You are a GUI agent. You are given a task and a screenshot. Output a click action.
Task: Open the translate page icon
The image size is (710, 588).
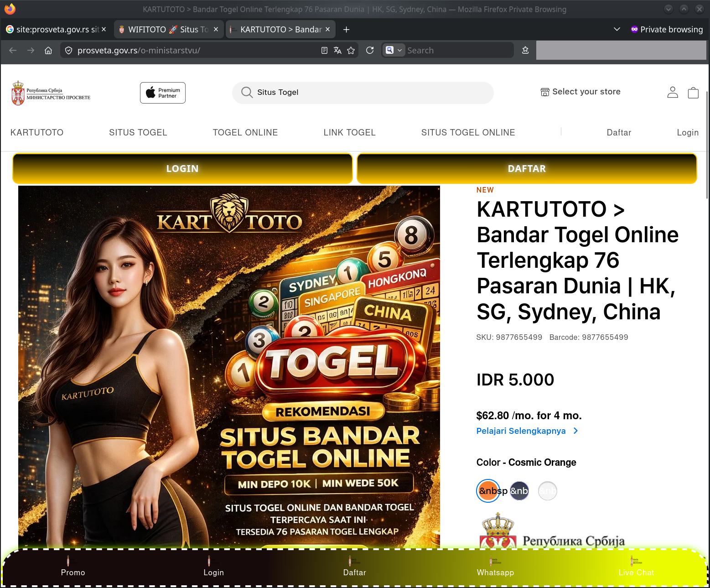pos(337,50)
